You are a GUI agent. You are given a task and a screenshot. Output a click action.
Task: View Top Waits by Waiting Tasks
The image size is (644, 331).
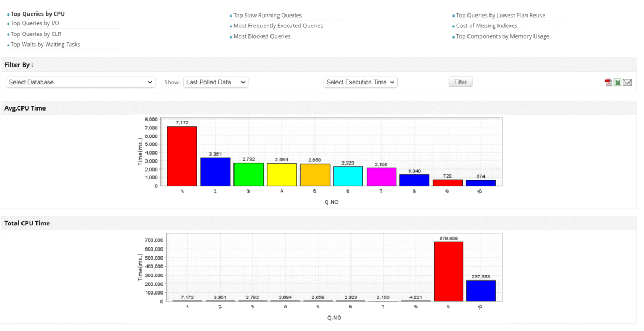[45, 45]
